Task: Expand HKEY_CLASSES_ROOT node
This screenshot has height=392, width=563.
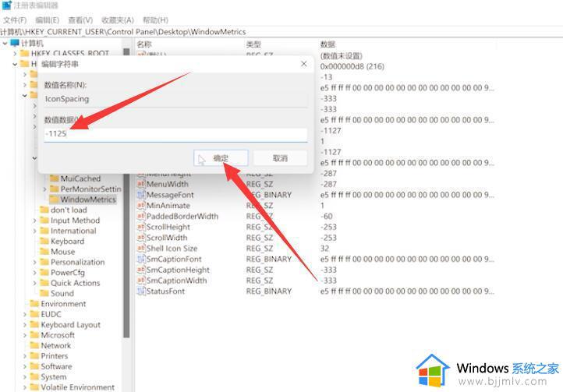Action: pos(15,54)
